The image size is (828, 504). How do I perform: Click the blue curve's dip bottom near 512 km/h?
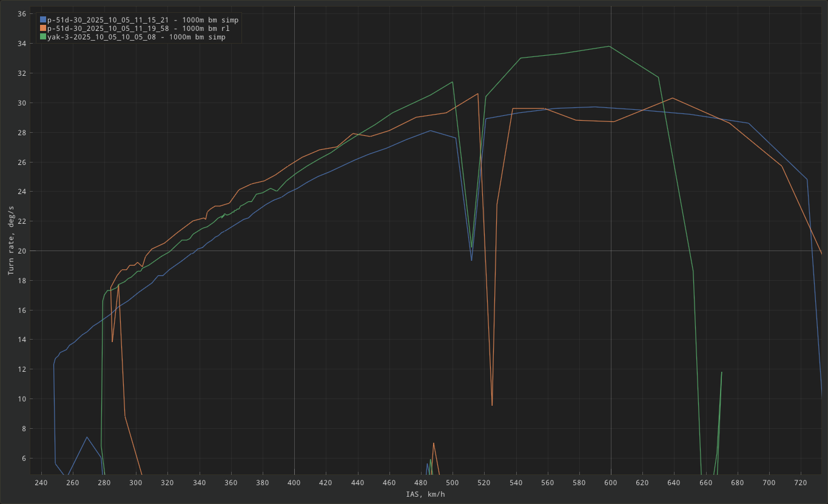click(x=471, y=260)
